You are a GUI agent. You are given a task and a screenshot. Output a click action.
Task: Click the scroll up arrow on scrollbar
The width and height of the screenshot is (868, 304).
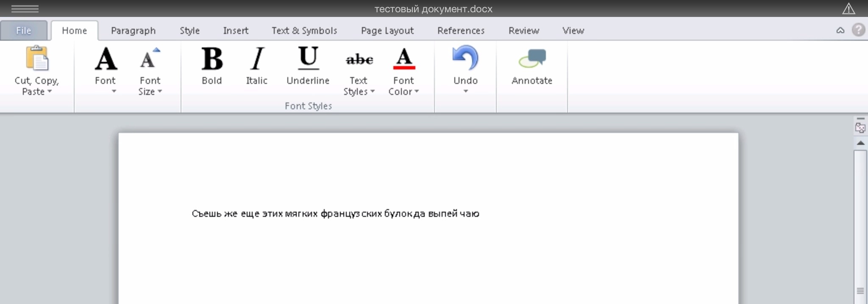(x=860, y=143)
